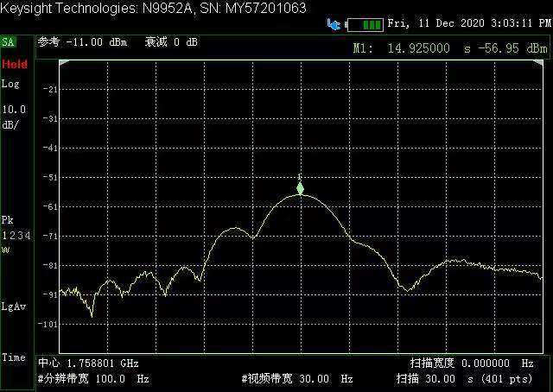Toggle the Log scale type label
Viewport: 553px width, 392px height.
tap(10, 84)
